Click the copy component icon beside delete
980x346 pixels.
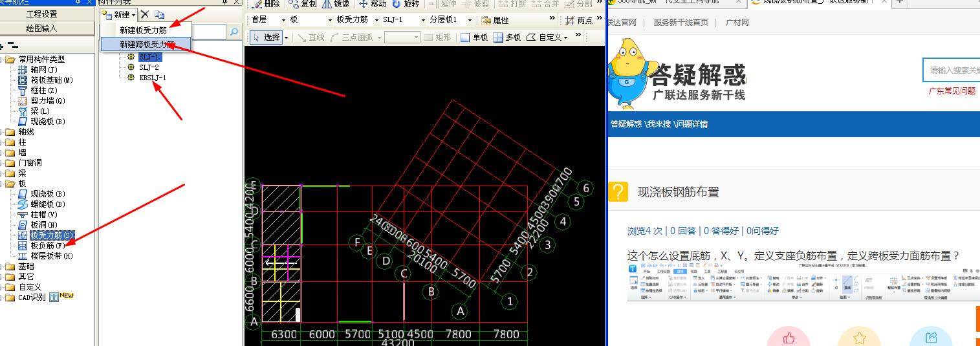(160, 14)
